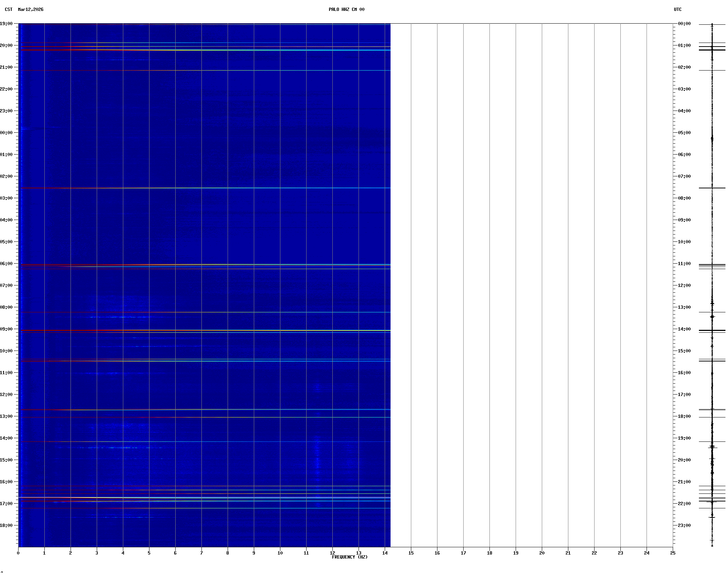Click the 14:00 UTC time tick label
Image resolution: width=728 pixels, height=576 pixels.
684,329
